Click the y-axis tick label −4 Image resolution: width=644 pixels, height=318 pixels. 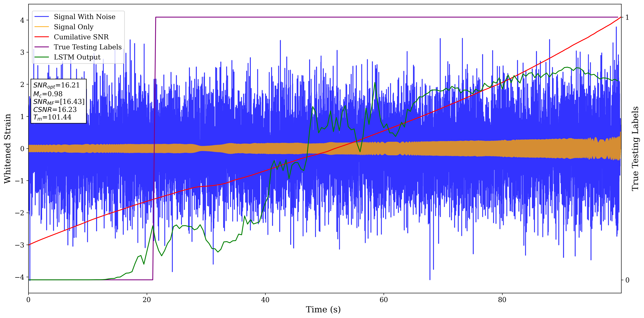(x=19, y=277)
